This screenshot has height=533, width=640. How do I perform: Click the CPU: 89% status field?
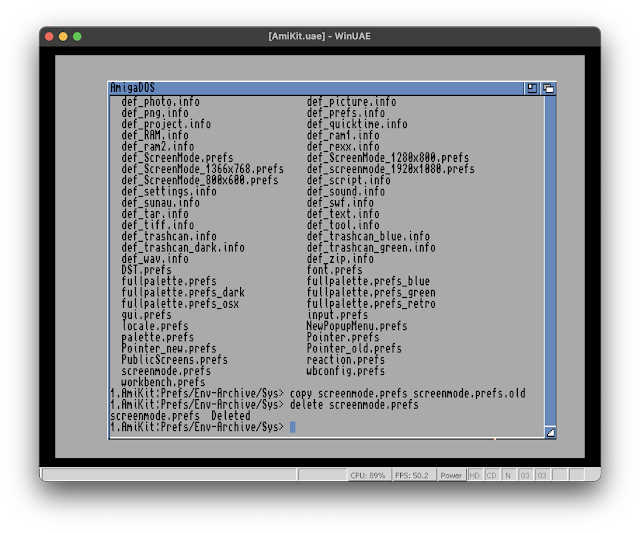pos(368,475)
